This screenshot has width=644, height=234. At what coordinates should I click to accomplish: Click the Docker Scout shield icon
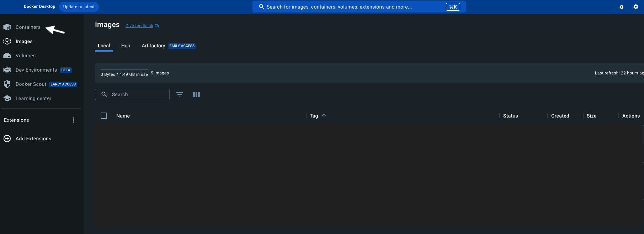click(7, 84)
